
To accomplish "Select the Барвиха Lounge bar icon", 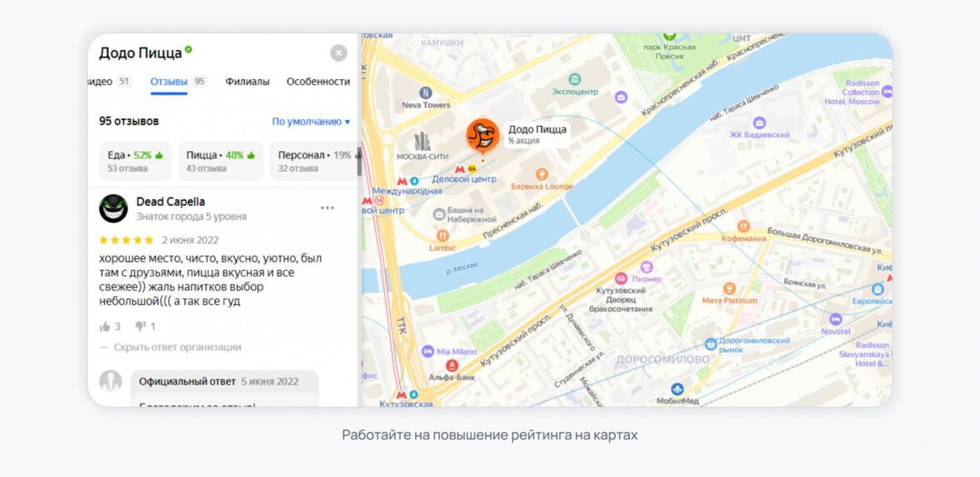I will 542,174.
